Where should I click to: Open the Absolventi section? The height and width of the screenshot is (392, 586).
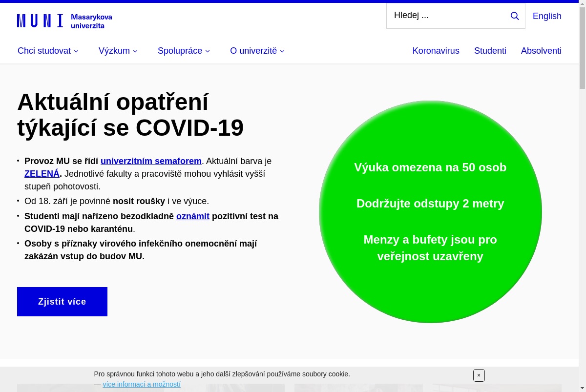pyautogui.click(x=541, y=51)
